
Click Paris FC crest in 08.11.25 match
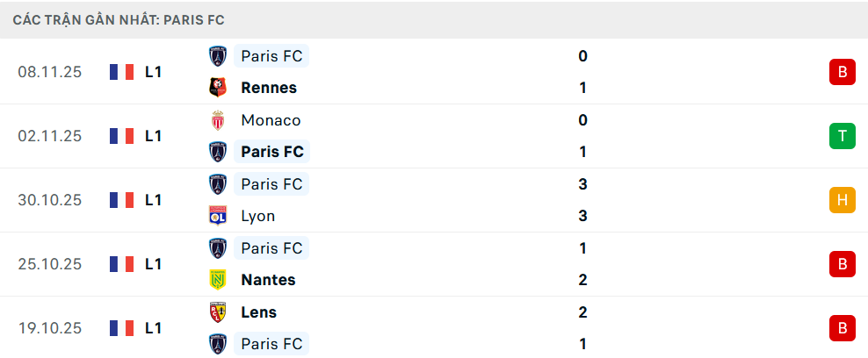(217, 56)
